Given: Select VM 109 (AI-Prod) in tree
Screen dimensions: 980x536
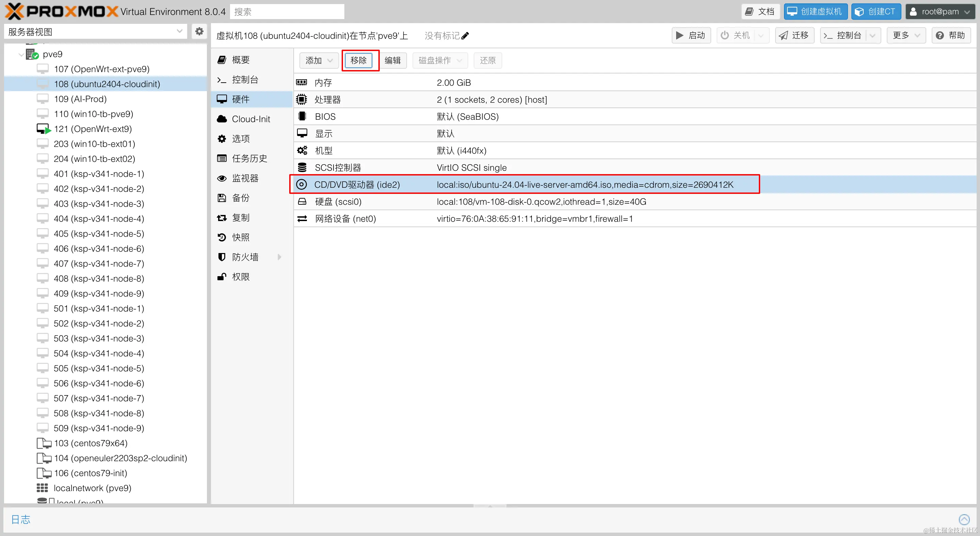Looking at the screenshot, I should click(80, 99).
